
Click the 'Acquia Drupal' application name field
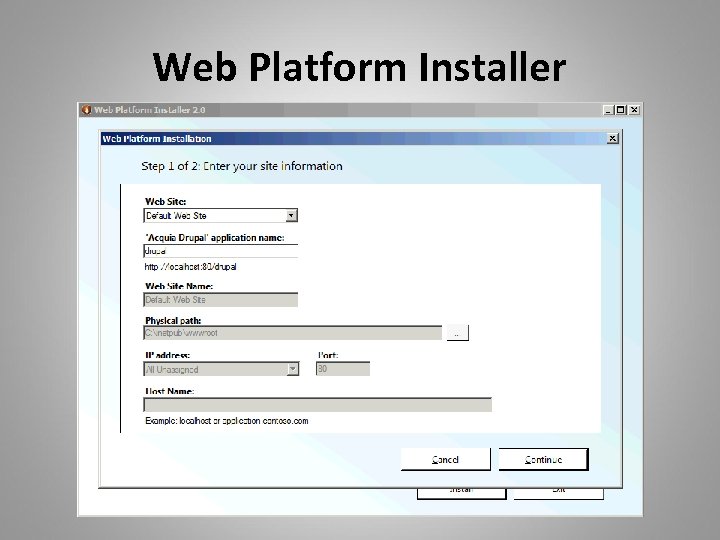221,251
